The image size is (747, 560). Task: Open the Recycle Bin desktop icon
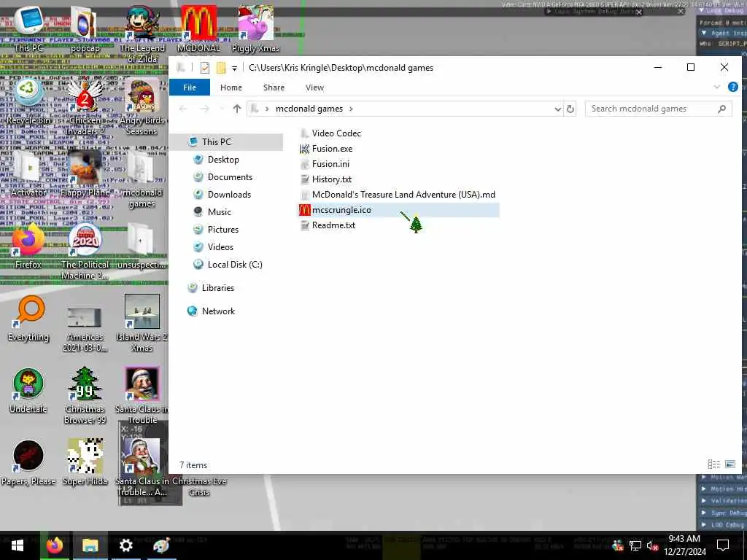28,101
